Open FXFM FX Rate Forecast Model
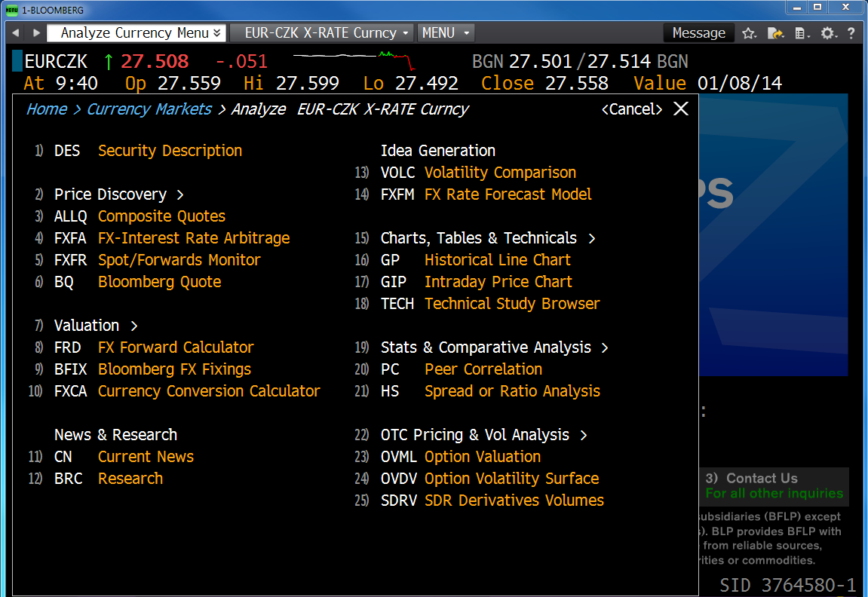The width and height of the screenshot is (868, 597). click(486, 194)
